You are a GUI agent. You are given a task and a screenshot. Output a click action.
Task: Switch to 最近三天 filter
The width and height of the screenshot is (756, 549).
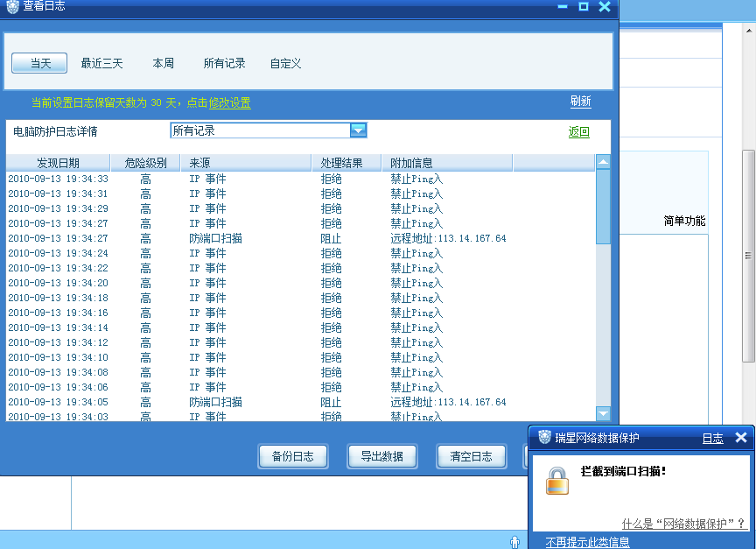[101, 63]
